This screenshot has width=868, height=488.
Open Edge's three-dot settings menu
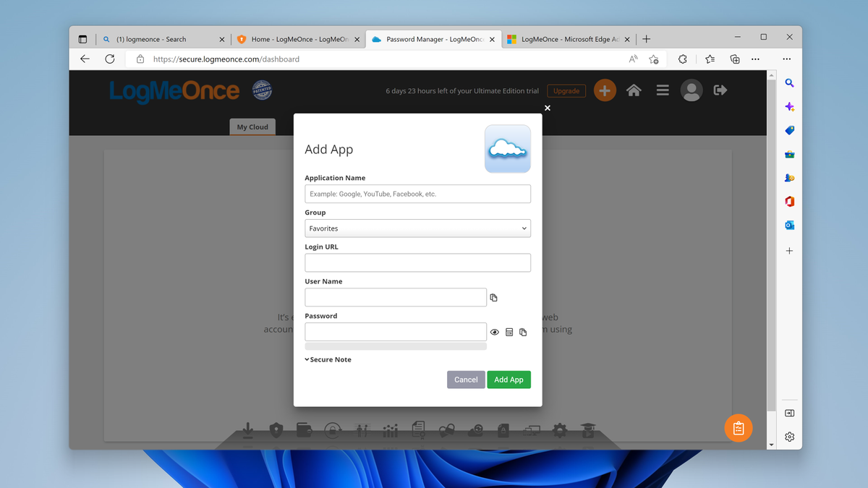click(x=787, y=59)
